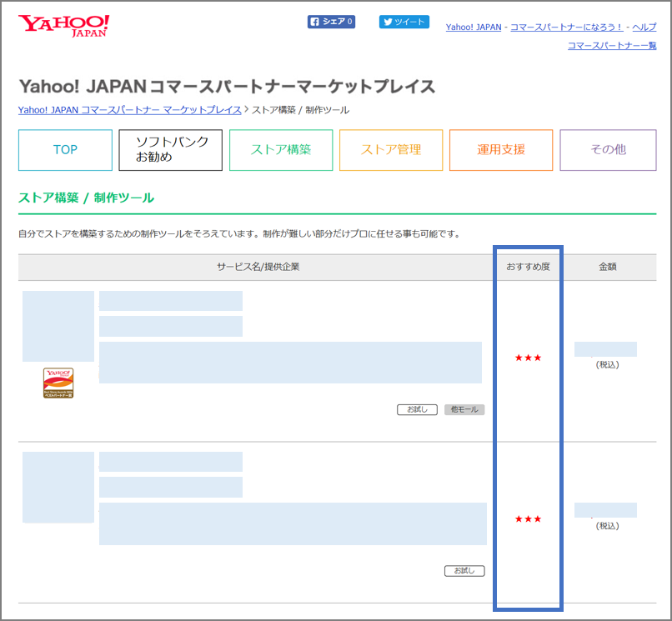This screenshot has width=672, height=621.
Task: Select the ソフトバンクお勧め tab
Action: point(171,150)
